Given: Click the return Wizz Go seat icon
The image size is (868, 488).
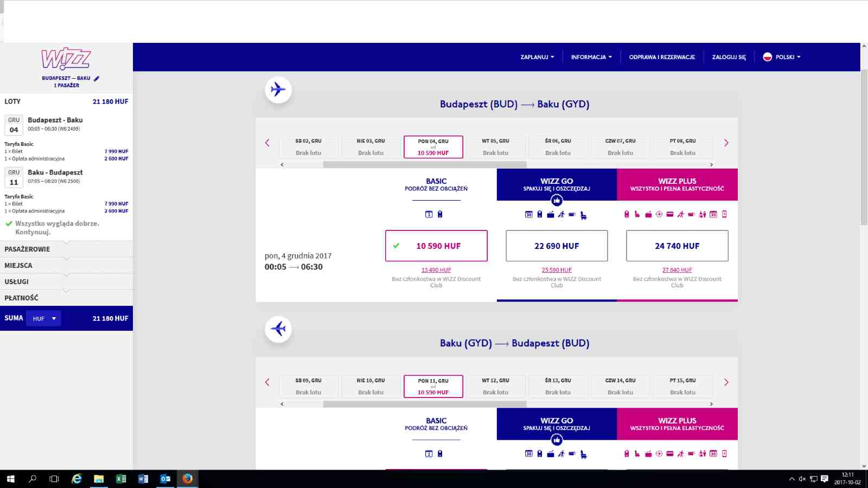Looking at the screenshot, I should (584, 455).
